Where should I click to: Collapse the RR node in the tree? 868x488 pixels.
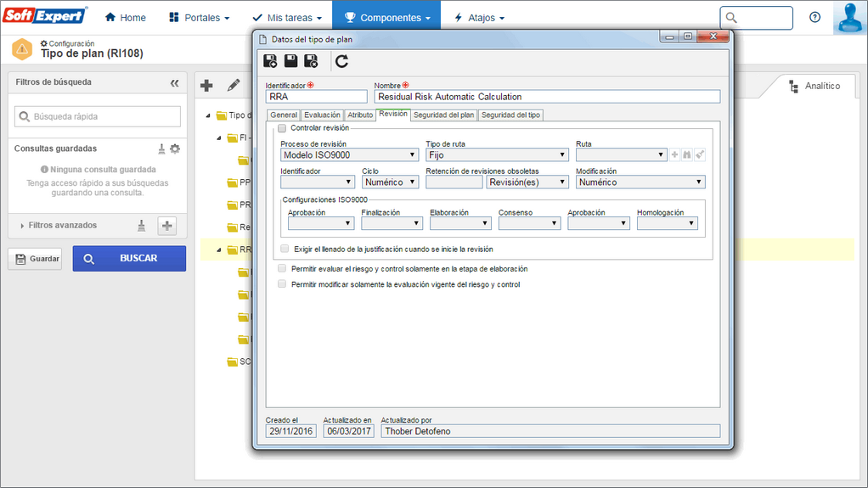(x=219, y=250)
